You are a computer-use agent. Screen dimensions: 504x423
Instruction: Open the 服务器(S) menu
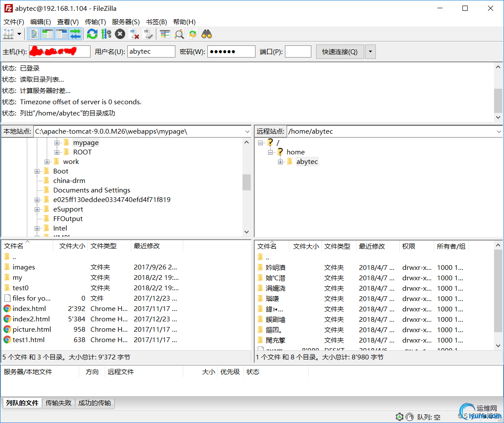tap(126, 22)
